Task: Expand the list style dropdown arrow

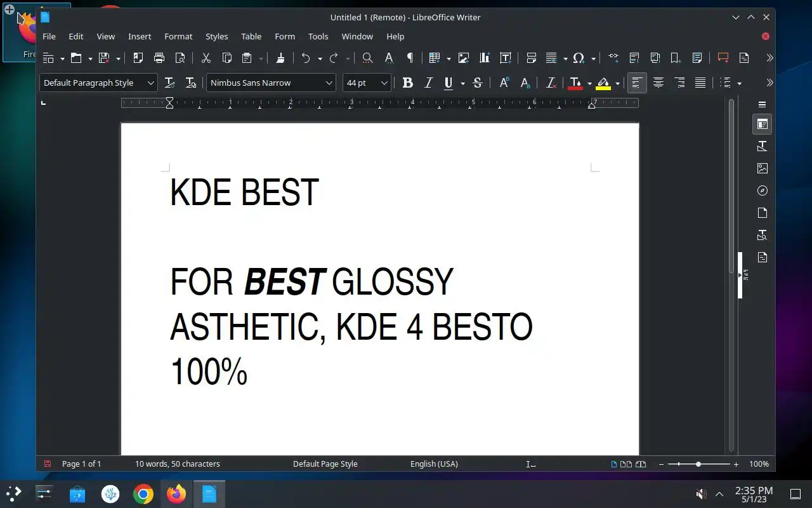Action: [739, 83]
